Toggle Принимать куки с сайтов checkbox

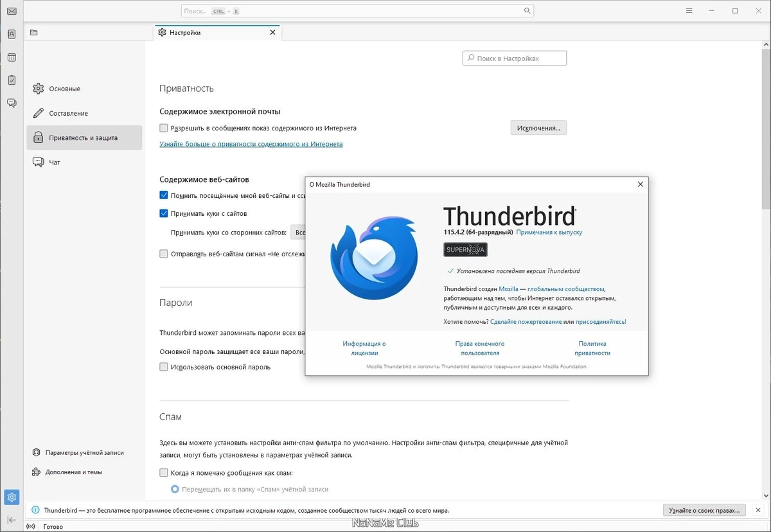tap(164, 213)
